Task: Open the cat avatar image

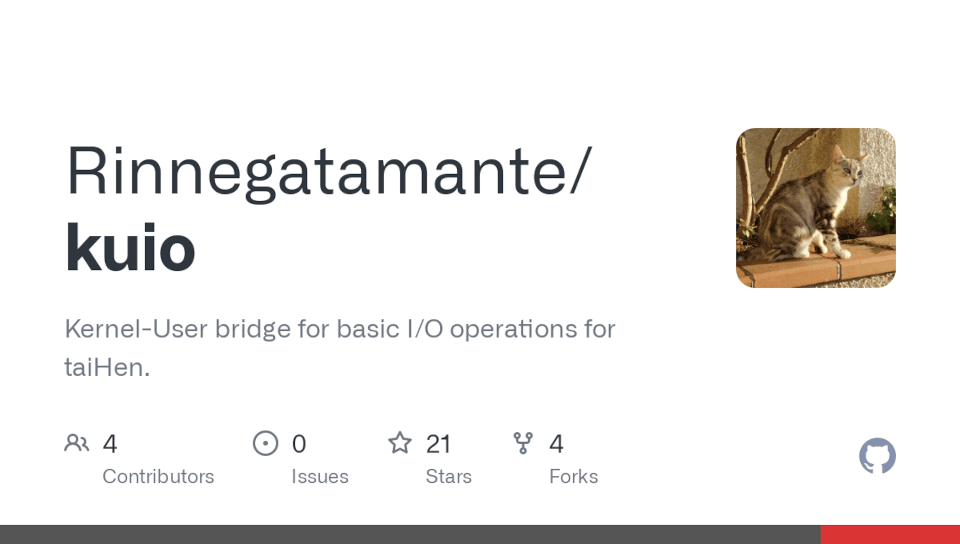Action: (x=816, y=208)
